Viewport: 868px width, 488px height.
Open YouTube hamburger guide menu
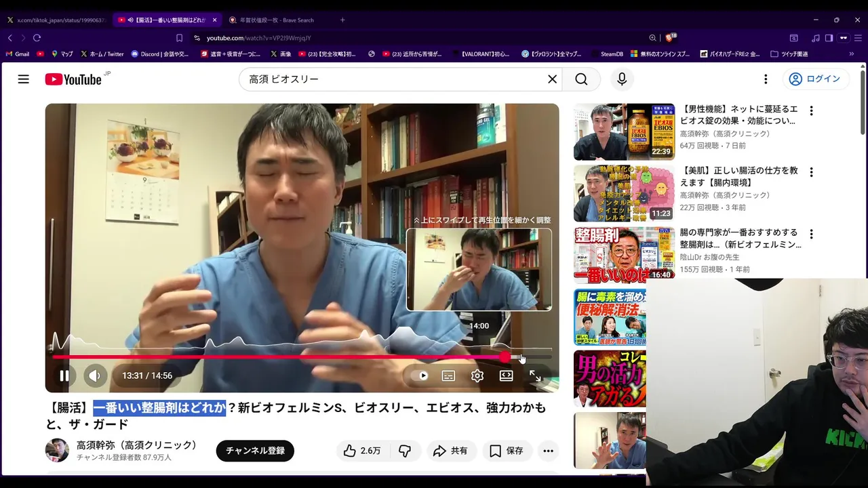coord(24,79)
